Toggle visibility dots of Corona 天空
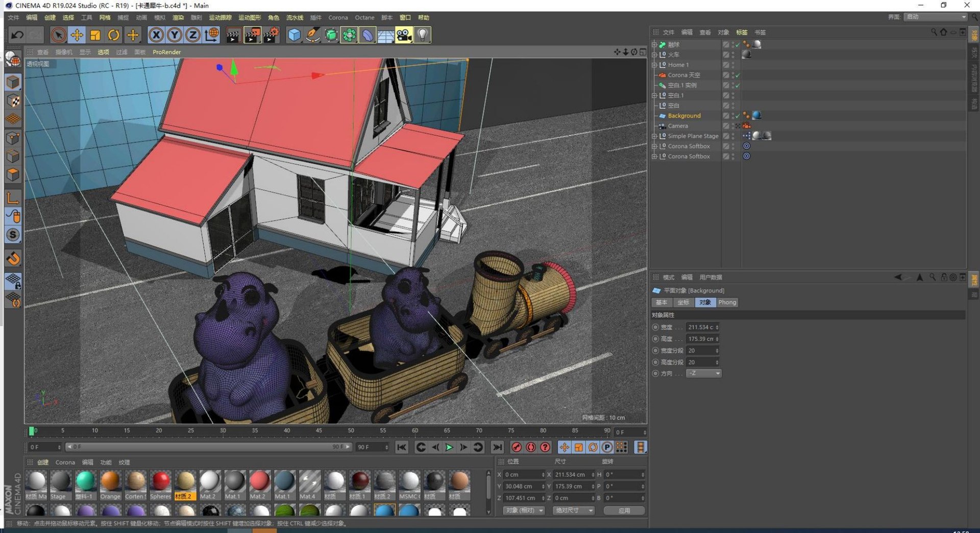The width and height of the screenshot is (980, 533). coord(733,75)
